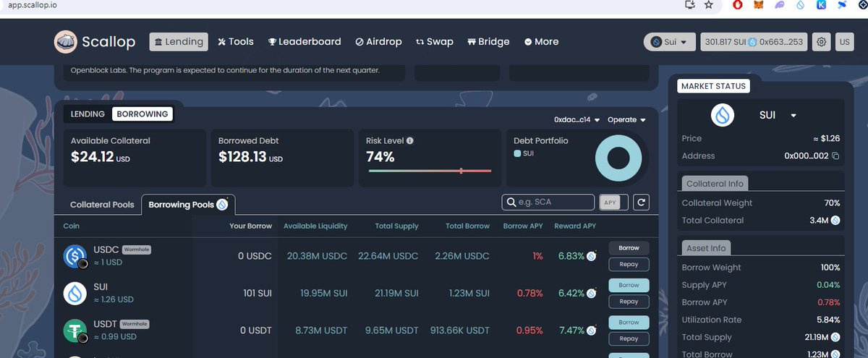Click Repay for SUI
The width and height of the screenshot is (868, 358).
click(x=629, y=302)
